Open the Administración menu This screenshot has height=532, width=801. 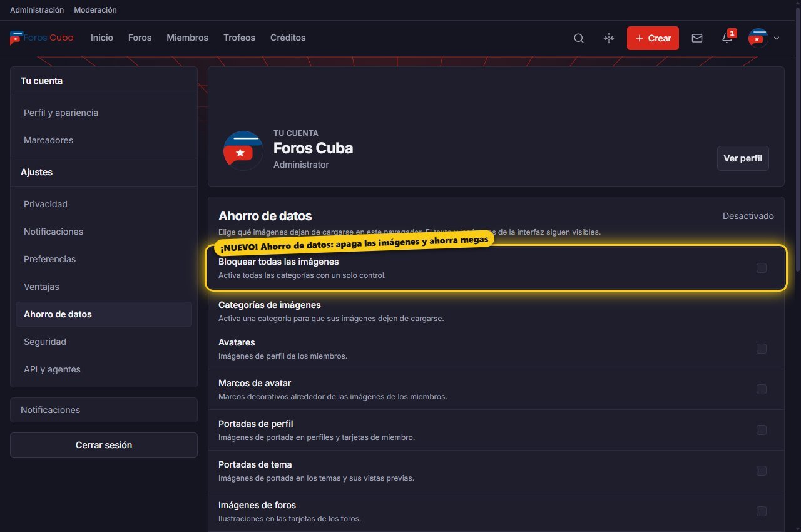pyautogui.click(x=37, y=10)
